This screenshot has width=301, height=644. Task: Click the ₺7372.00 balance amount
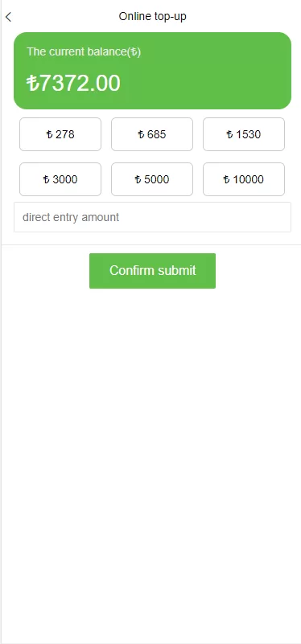[73, 83]
